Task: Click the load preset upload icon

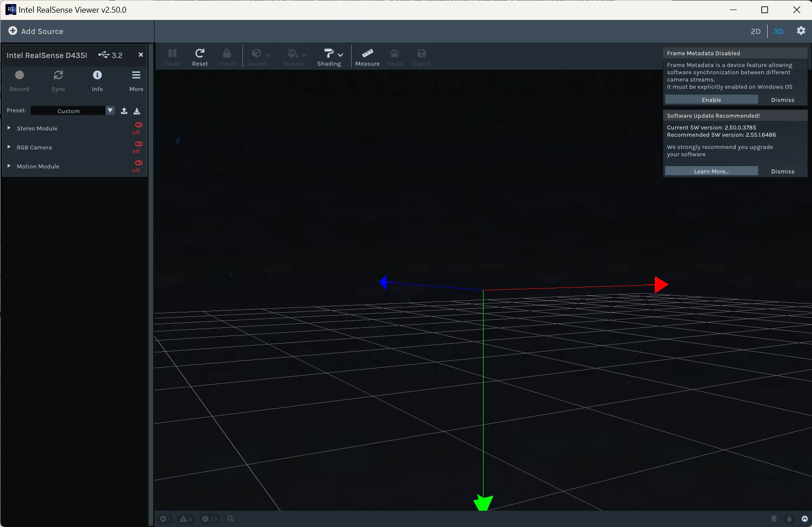Action: point(124,111)
